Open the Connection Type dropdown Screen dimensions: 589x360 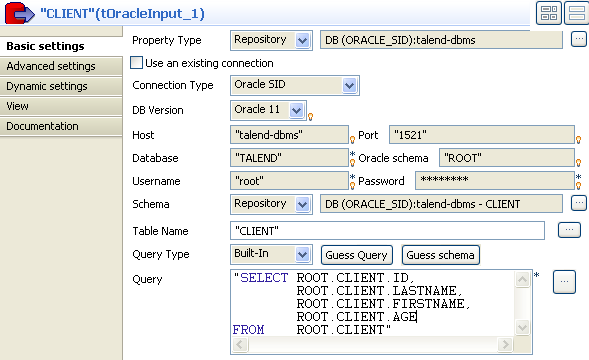[349, 85]
